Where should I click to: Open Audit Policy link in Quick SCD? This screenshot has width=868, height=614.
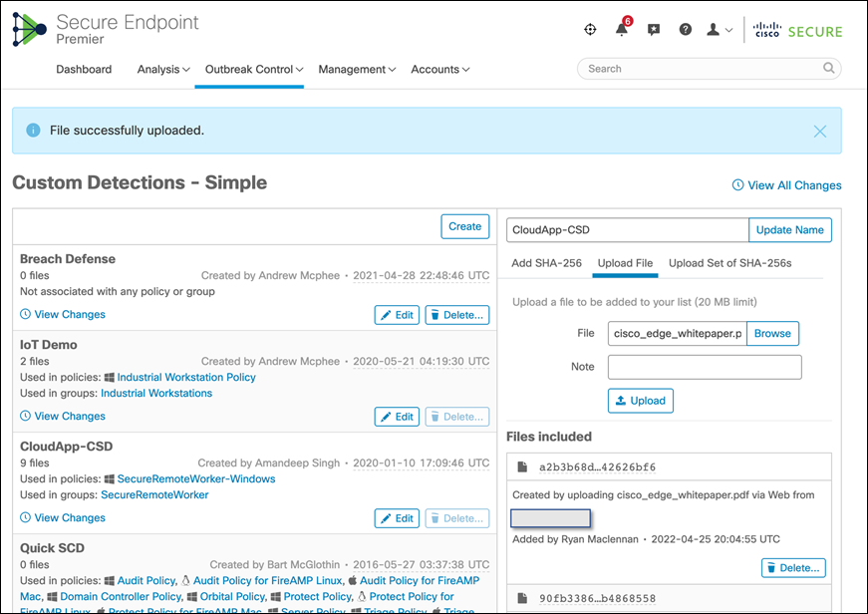point(146,581)
